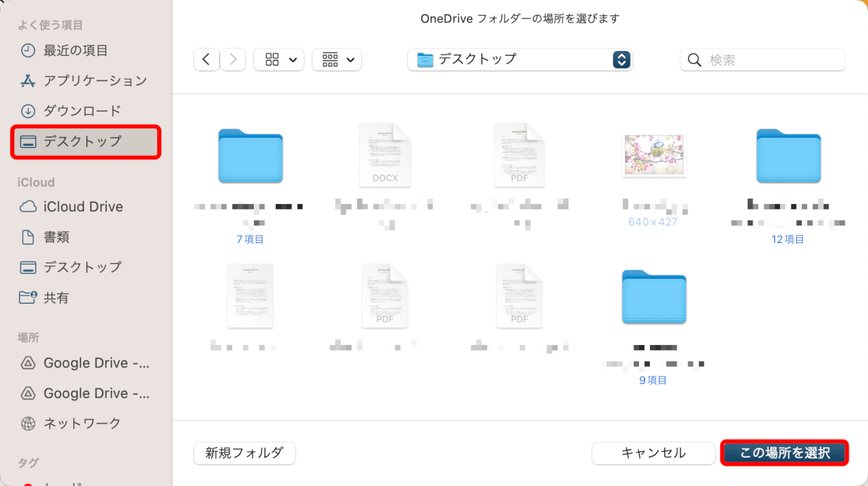Click the clock icon beside 最近の項目

(28, 50)
